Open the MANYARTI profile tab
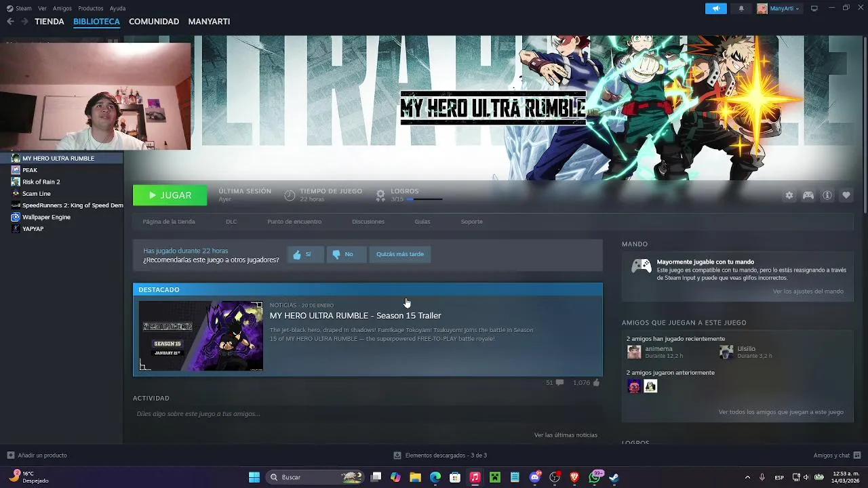Screen dimensions: 868x488 coord(209,22)
